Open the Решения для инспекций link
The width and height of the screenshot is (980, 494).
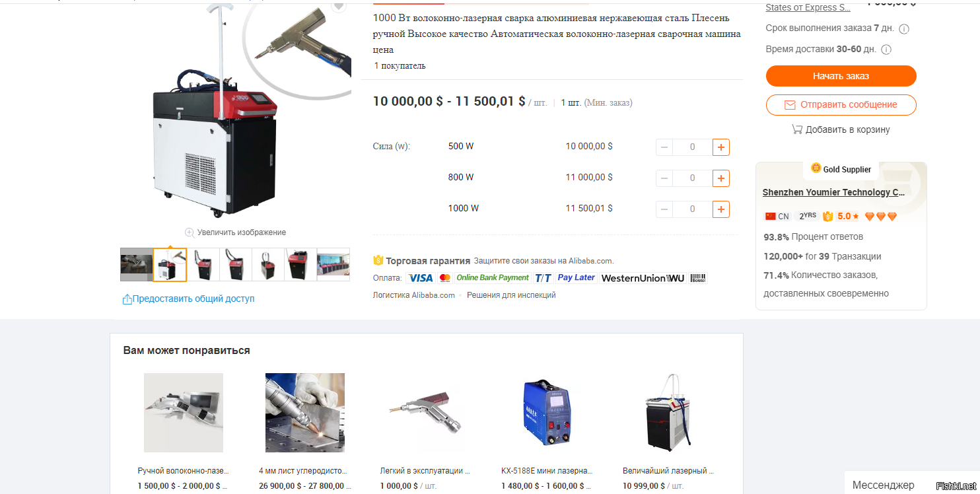[511, 295]
